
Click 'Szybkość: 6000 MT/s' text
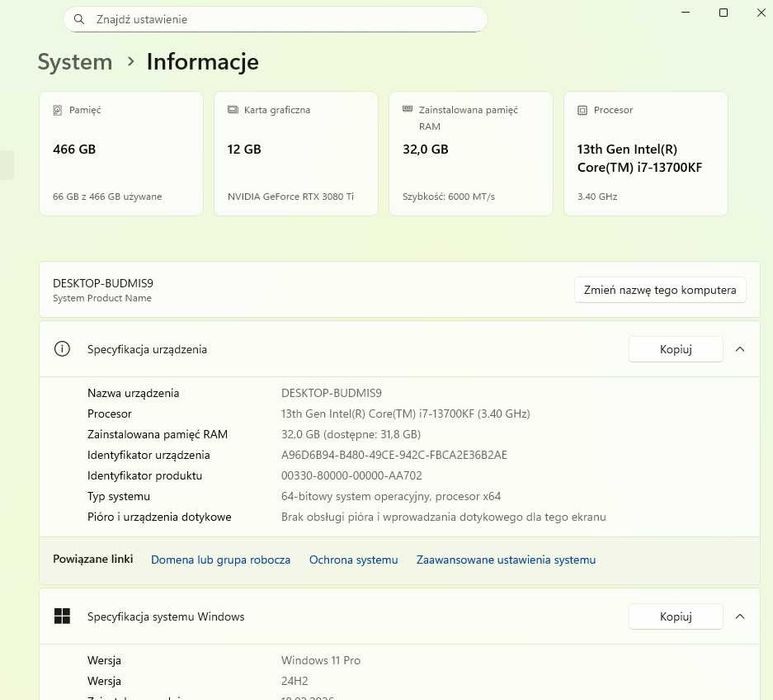tap(449, 197)
